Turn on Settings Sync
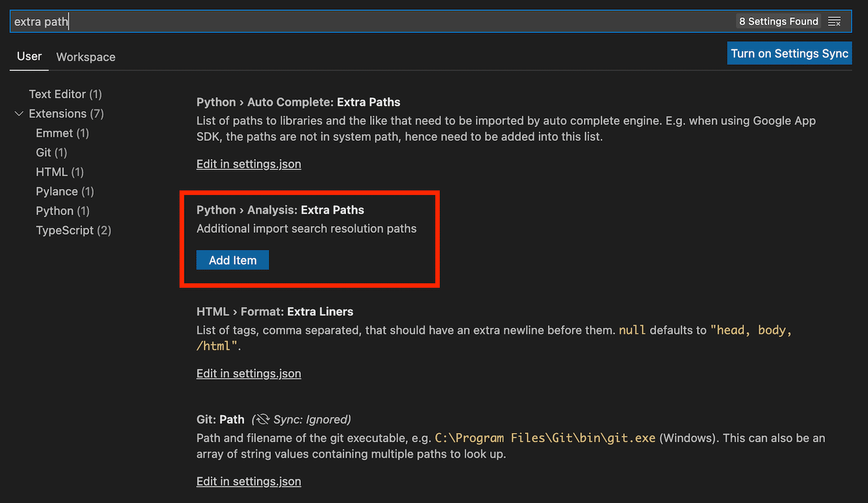 (x=789, y=53)
